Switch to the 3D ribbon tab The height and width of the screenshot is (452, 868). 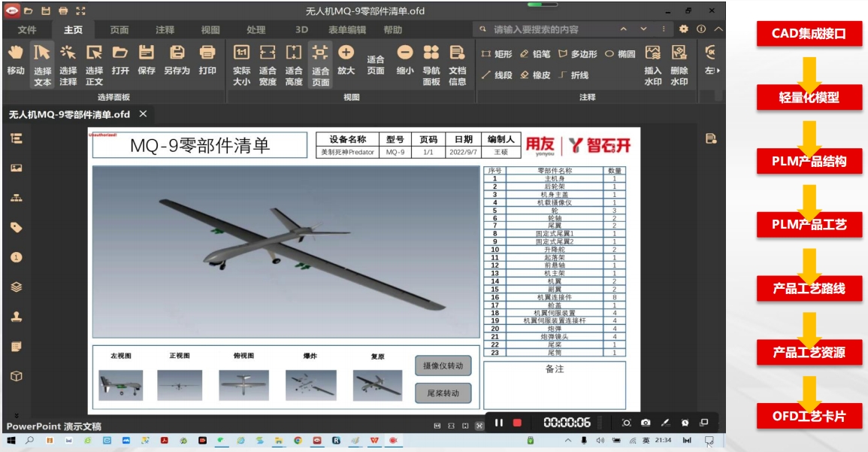point(301,30)
